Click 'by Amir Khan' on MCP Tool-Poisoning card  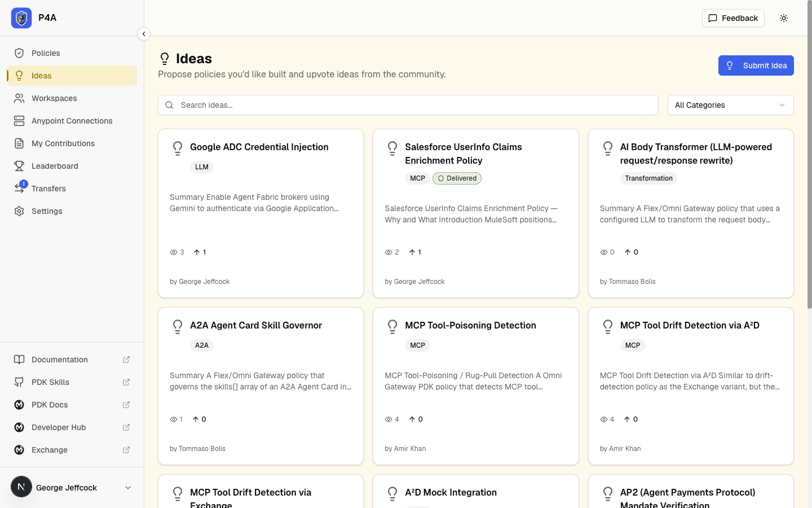pyautogui.click(x=405, y=449)
